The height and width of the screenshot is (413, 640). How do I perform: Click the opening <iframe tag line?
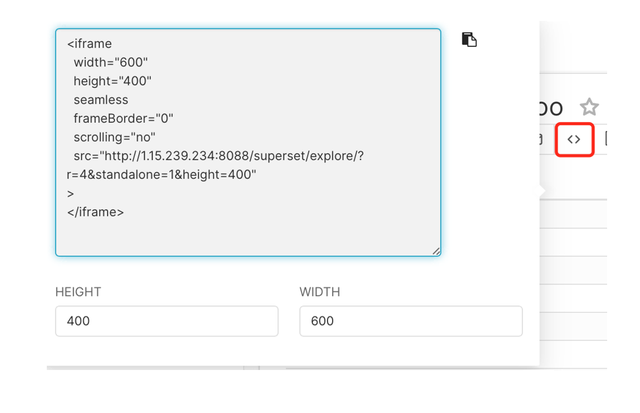tap(89, 44)
